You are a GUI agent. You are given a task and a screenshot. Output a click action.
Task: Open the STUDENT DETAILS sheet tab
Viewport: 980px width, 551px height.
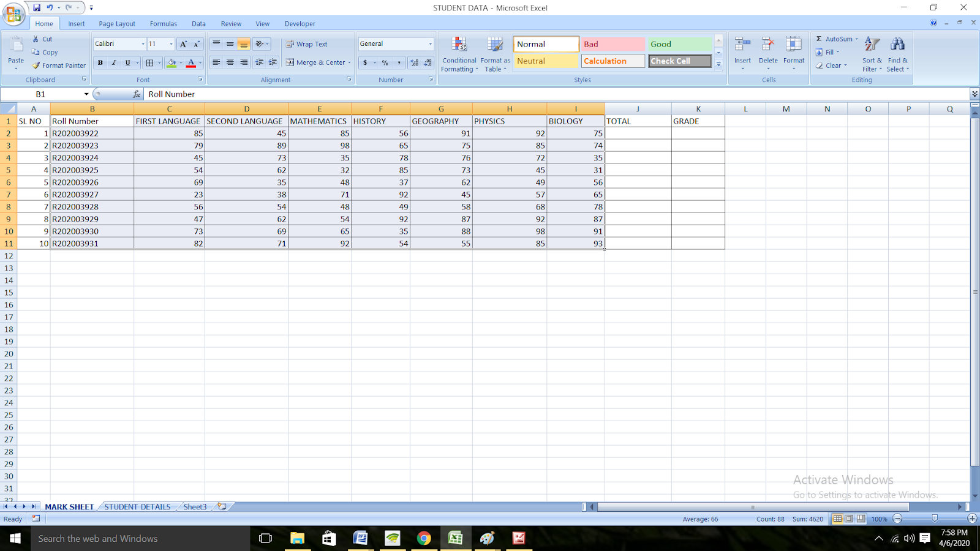[x=137, y=506]
